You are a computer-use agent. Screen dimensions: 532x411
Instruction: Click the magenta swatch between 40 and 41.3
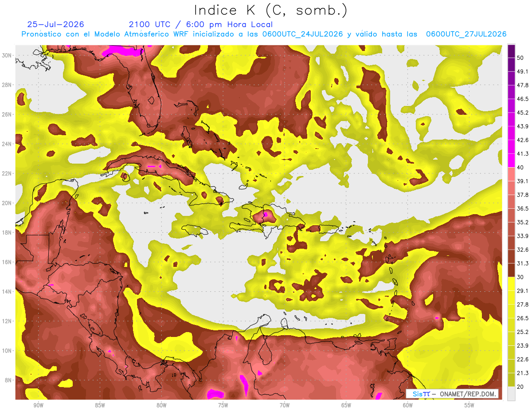[511, 160]
